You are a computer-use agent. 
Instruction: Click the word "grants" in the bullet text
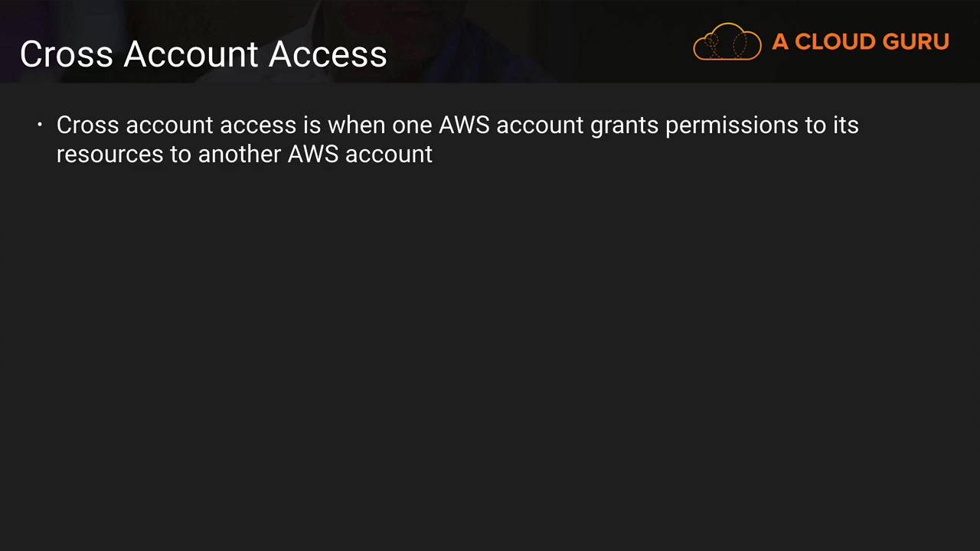click(x=624, y=125)
